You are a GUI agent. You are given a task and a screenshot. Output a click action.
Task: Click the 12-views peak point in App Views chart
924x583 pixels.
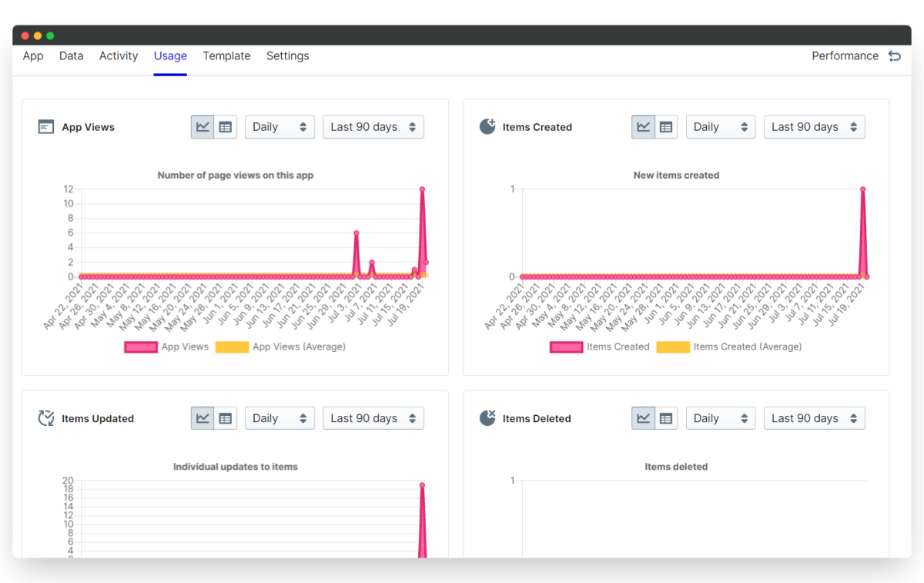coord(422,189)
